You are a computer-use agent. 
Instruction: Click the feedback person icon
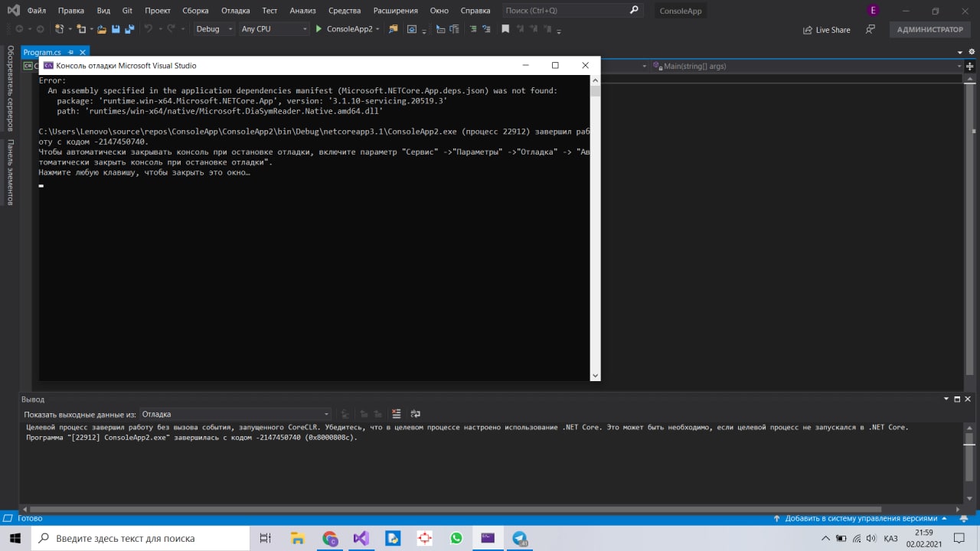click(870, 30)
